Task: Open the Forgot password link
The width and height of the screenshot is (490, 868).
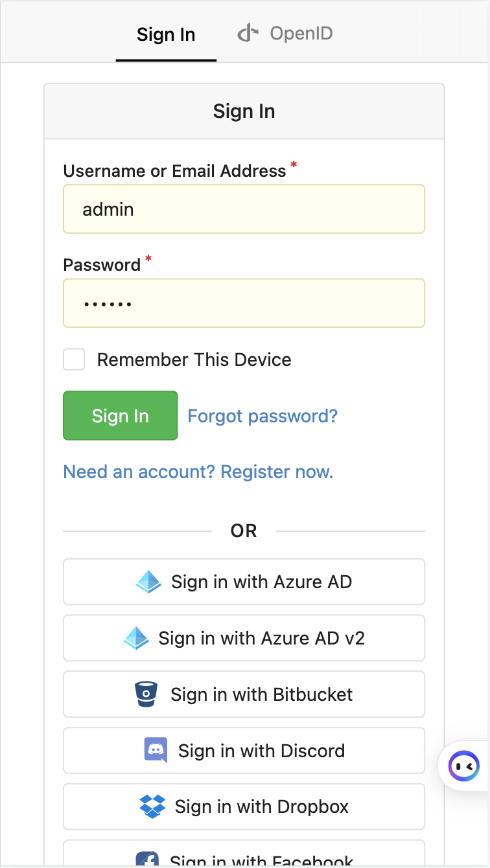Action: [262, 416]
